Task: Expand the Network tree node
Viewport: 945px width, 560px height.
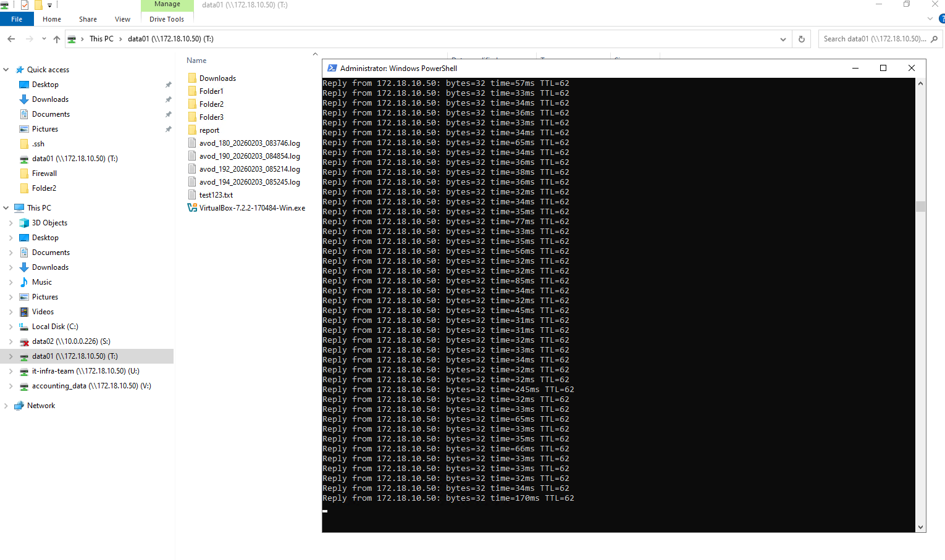Action: (6, 406)
